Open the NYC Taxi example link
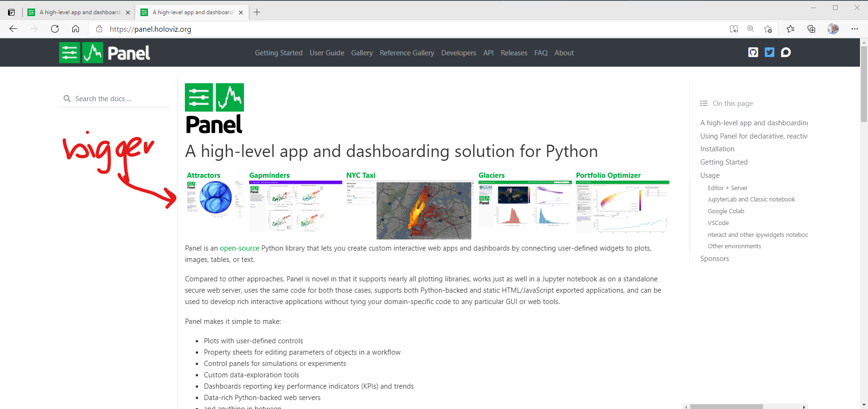Image resolution: width=868 pixels, height=409 pixels. [361, 175]
